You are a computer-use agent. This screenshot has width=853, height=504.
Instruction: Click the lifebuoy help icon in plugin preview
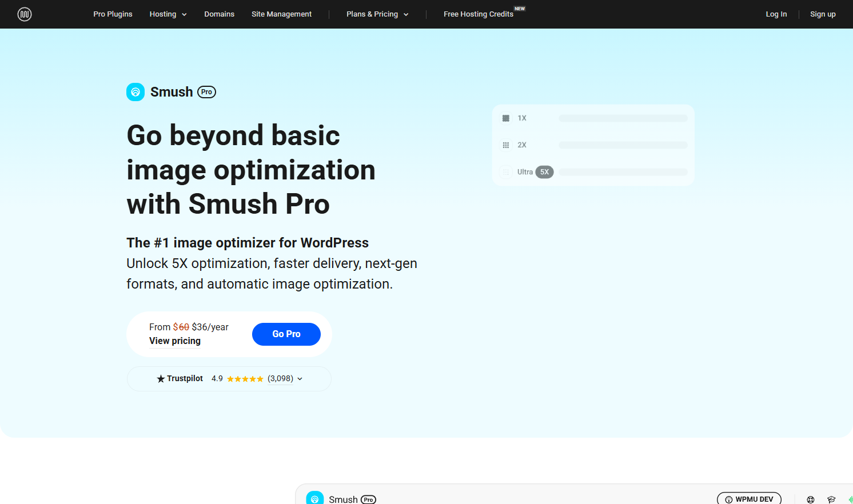click(x=811, y=499)
